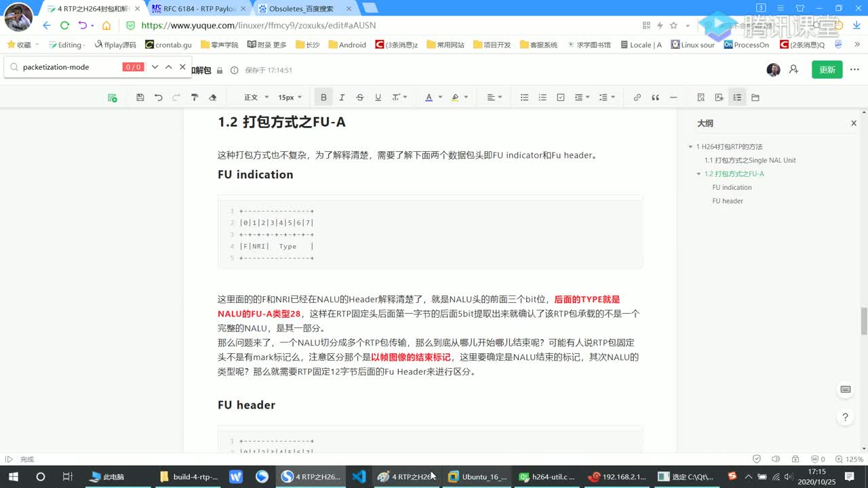Collapse the '1.2 打包方式之FU-A' outline item

pos(698,174)
